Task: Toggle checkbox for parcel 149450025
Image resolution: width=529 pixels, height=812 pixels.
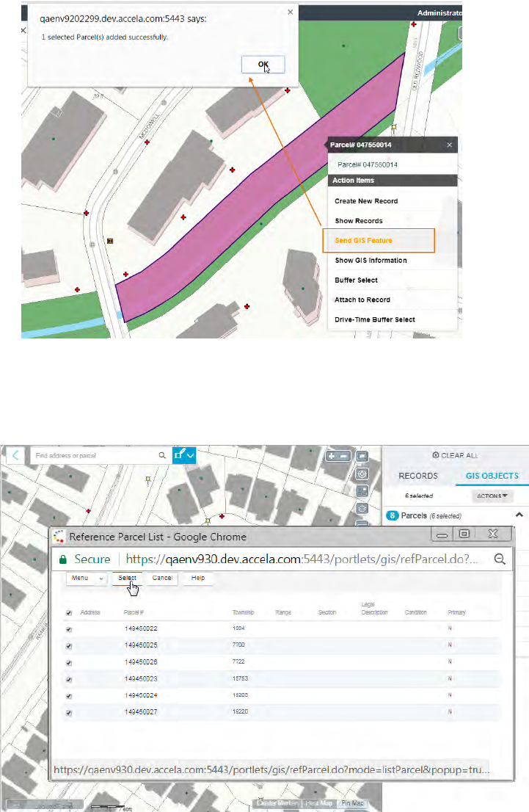Action: (x=69, y=646)
